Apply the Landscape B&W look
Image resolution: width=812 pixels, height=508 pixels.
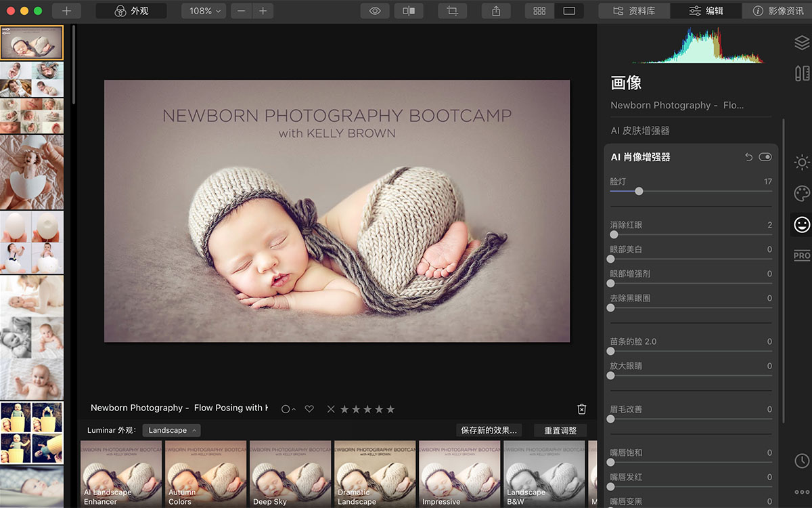pyautogui.click(x=544, y=474)
